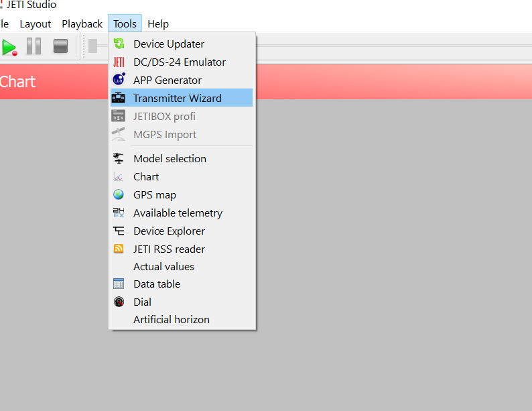The image size is (532, 411).
Task: Click the Data table grid icon
Action: (119, 284)
